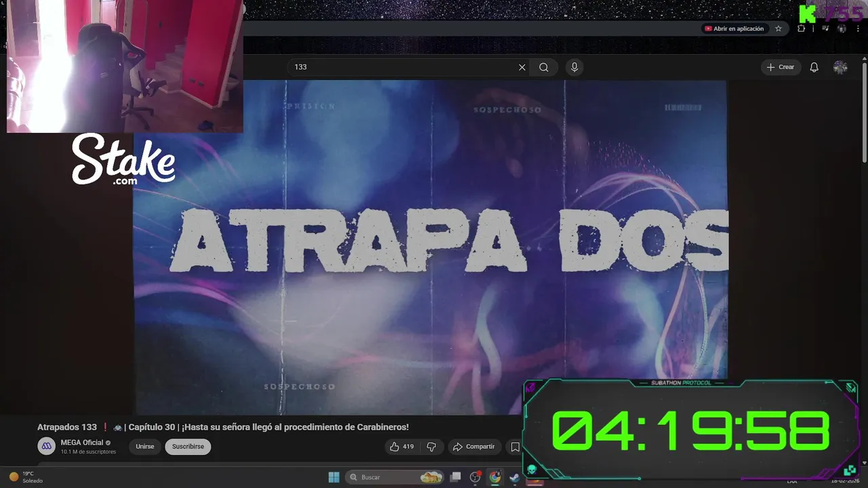Click the video title Atrapados 133

[x=223, y=427]
